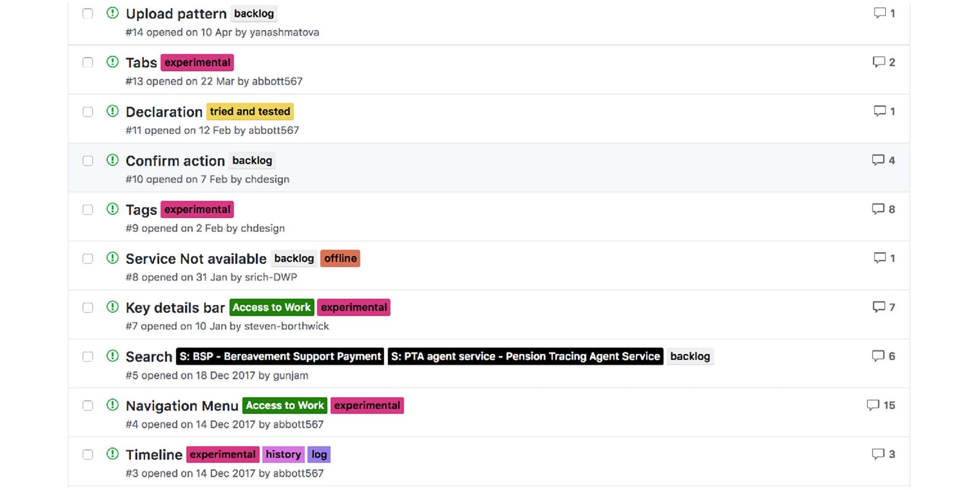
Task: Click Access to Work label on Key details bar
Action: 271,307
